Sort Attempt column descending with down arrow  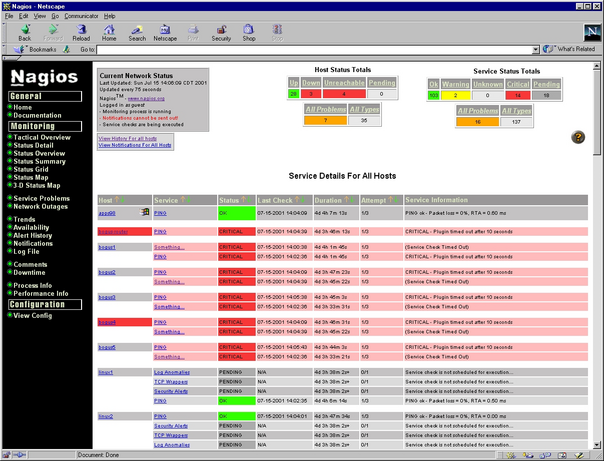396,199
